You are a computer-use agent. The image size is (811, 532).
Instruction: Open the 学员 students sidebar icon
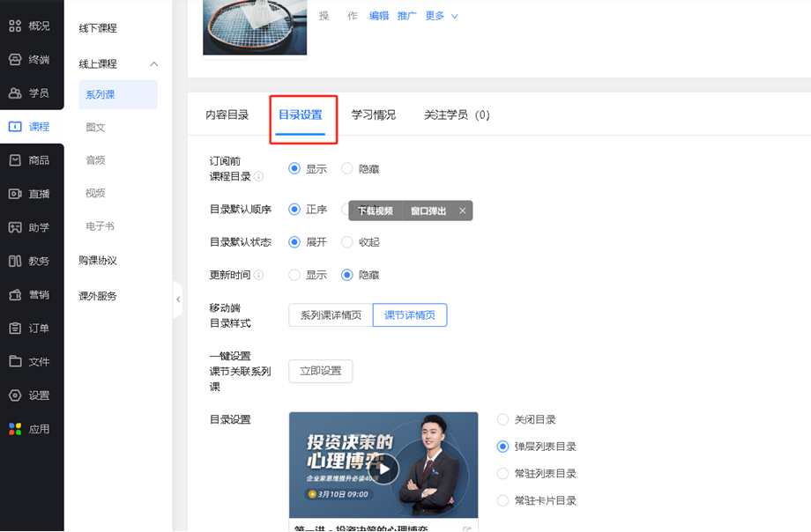pos(15,93)
